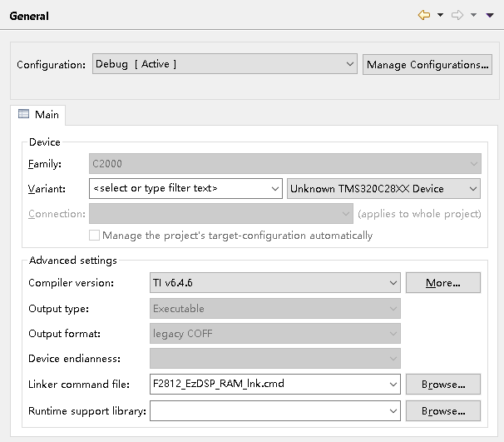Browse for a runtime support library

pyautogui.click(x=442, y=411)
